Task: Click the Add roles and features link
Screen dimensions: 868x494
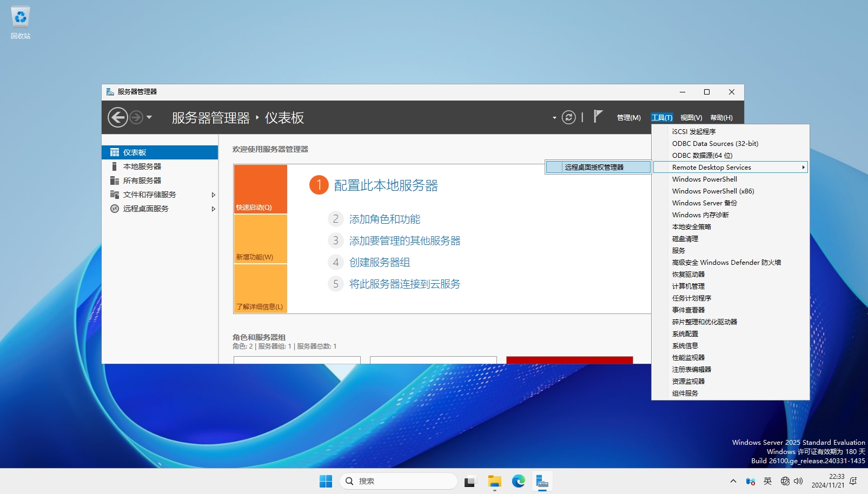Action: [x=385, y=219]
